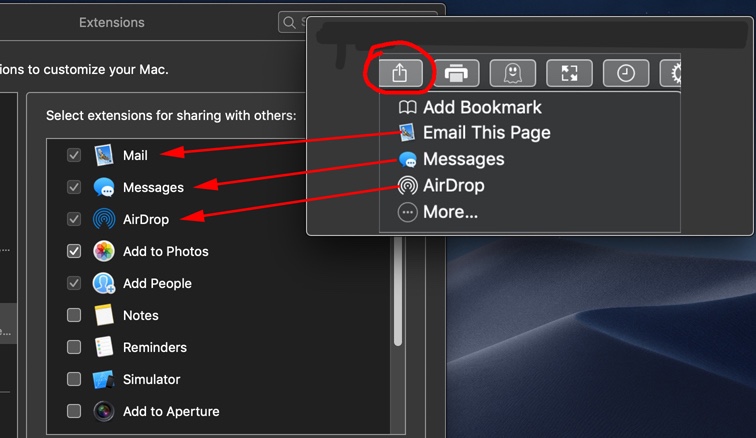Enable the Notes sharing extension checkbox

[74, 315]
